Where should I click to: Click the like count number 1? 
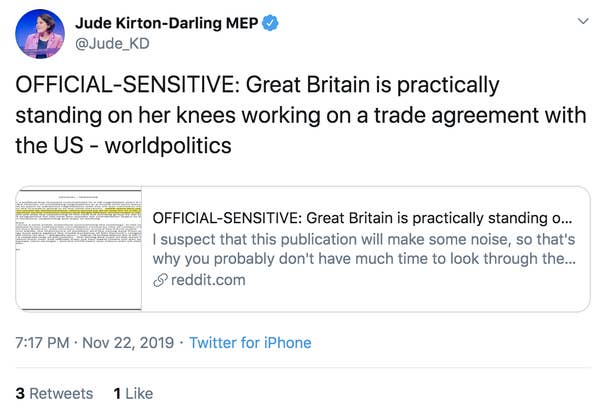[x=116, y=393]
